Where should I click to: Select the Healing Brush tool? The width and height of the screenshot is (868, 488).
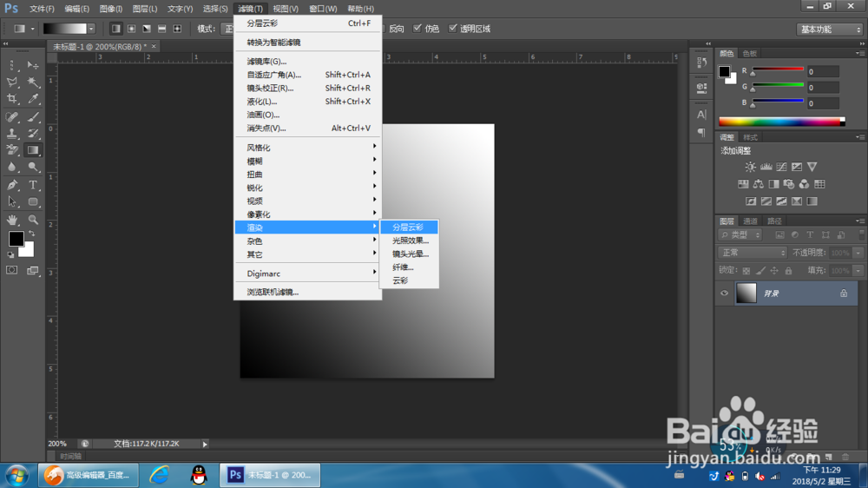click(12, 117)
